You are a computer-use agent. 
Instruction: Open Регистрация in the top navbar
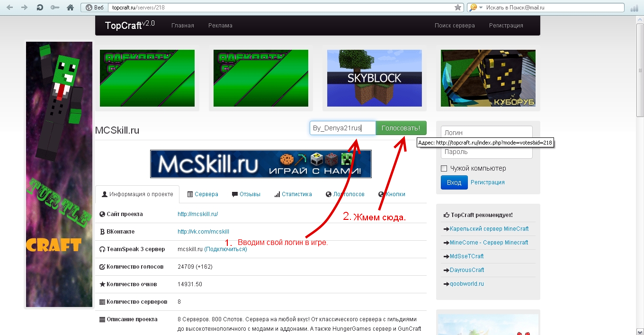[x=506, y=26]
